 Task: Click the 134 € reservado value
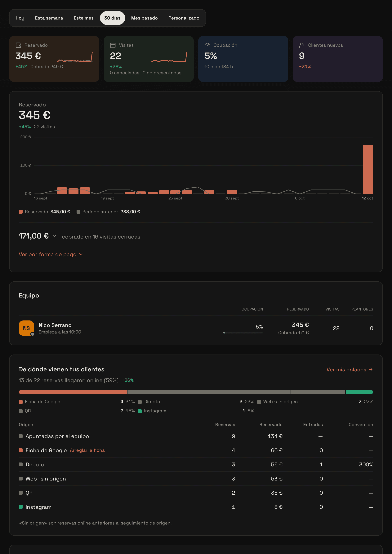[275, 436]
